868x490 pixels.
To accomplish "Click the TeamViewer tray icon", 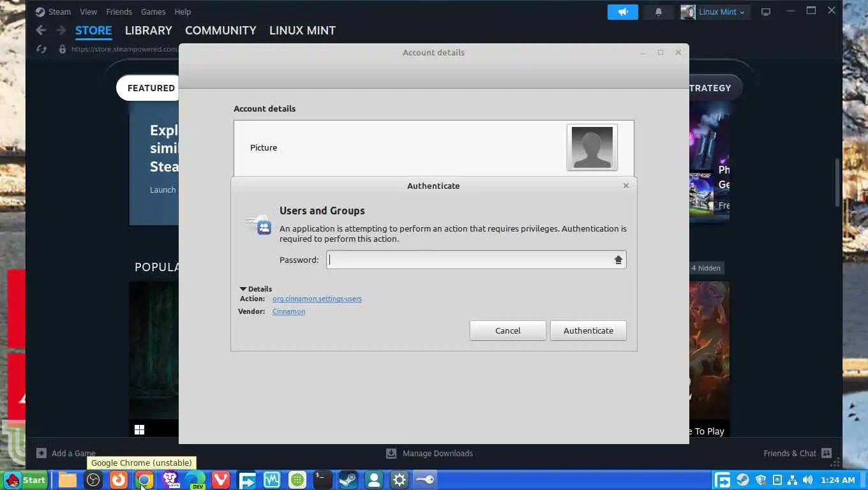I will pos(722,480).
